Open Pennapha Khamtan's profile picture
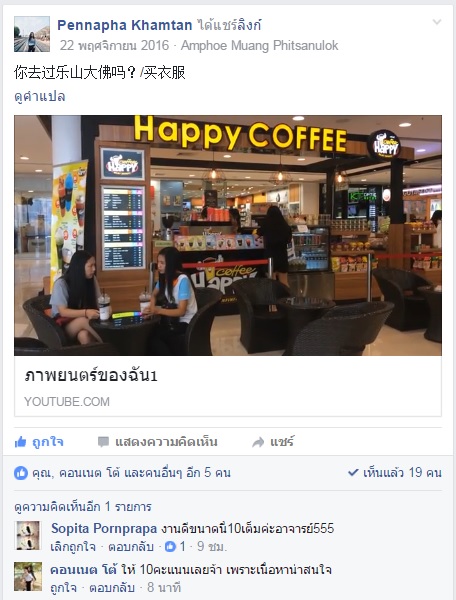This screenshot has width=456, height=600. click(x=32, y=34)
